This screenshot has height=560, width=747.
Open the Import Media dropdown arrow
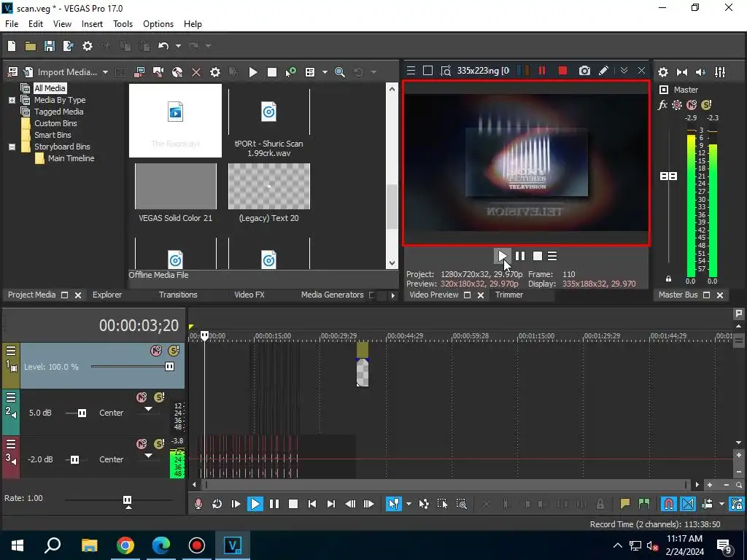(105, 72)
